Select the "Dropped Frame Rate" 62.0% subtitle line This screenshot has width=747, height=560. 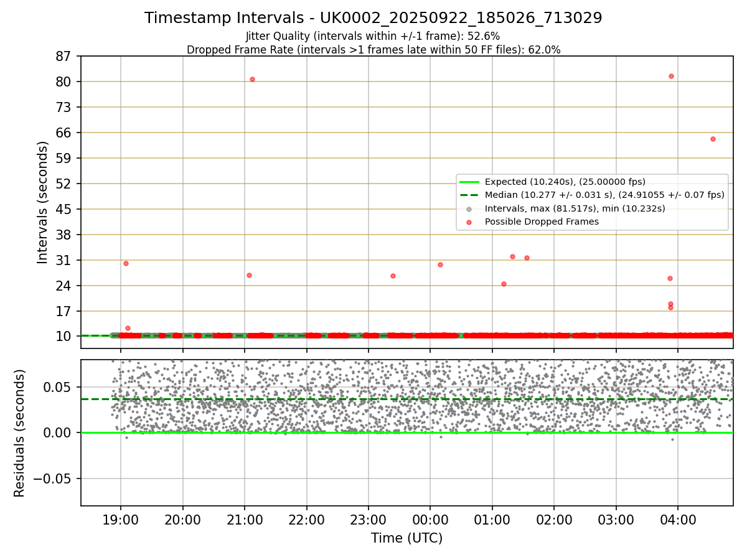click(374, 50)
